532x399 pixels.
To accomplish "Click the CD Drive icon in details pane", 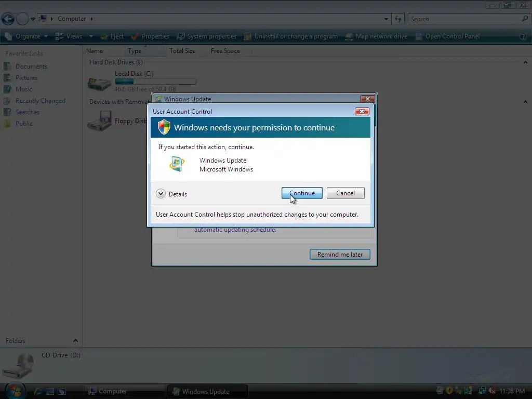I will pos(19,366).
